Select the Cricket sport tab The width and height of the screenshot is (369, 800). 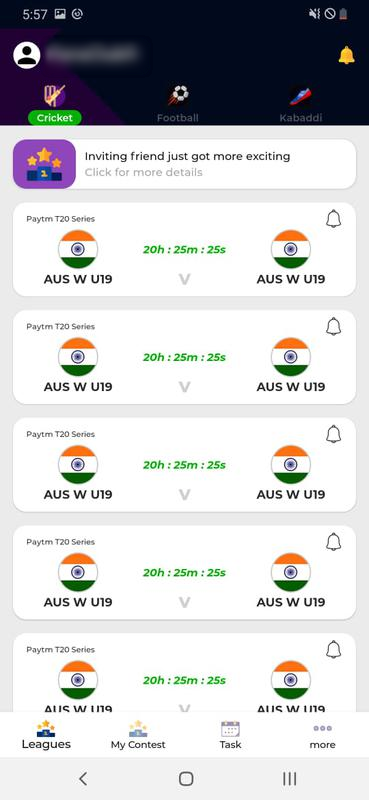54,105
